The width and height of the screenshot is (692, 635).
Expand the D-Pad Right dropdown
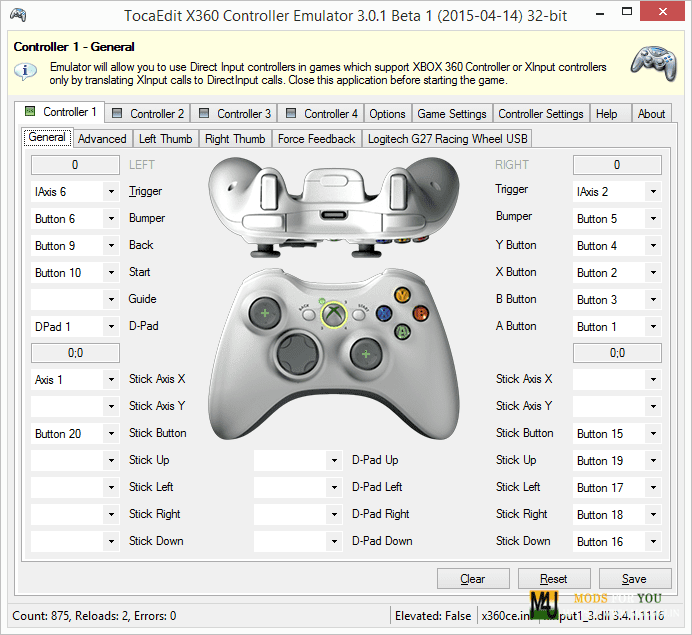(x=334, y=515)
